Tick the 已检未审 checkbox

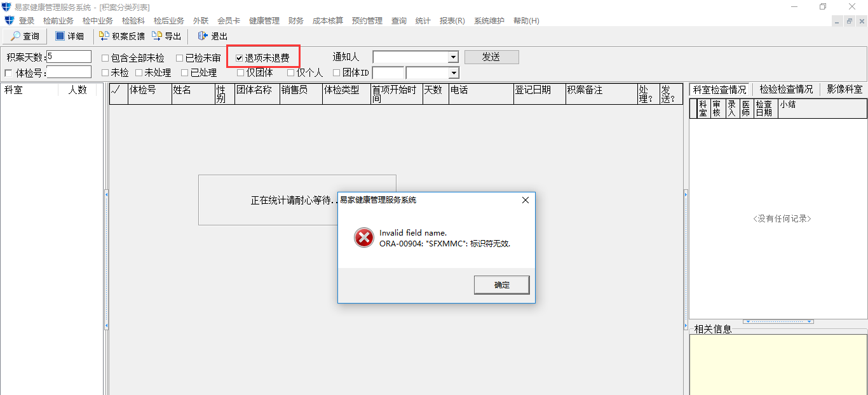(180, 58)
